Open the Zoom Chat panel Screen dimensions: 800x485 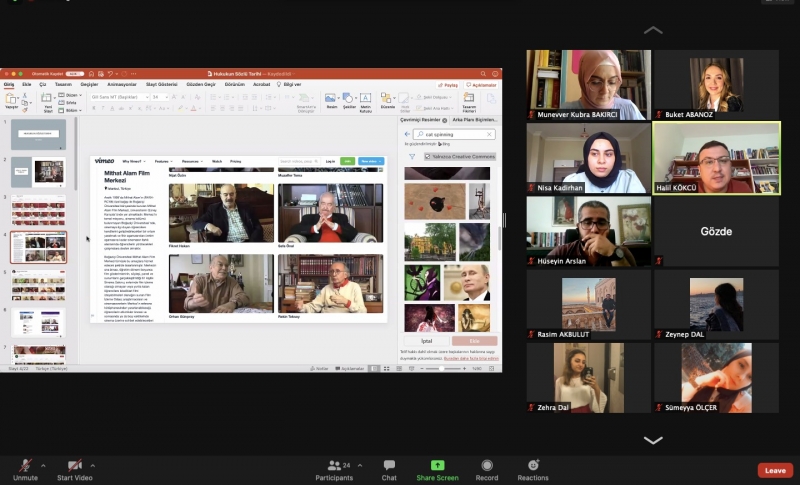point(389,466)
